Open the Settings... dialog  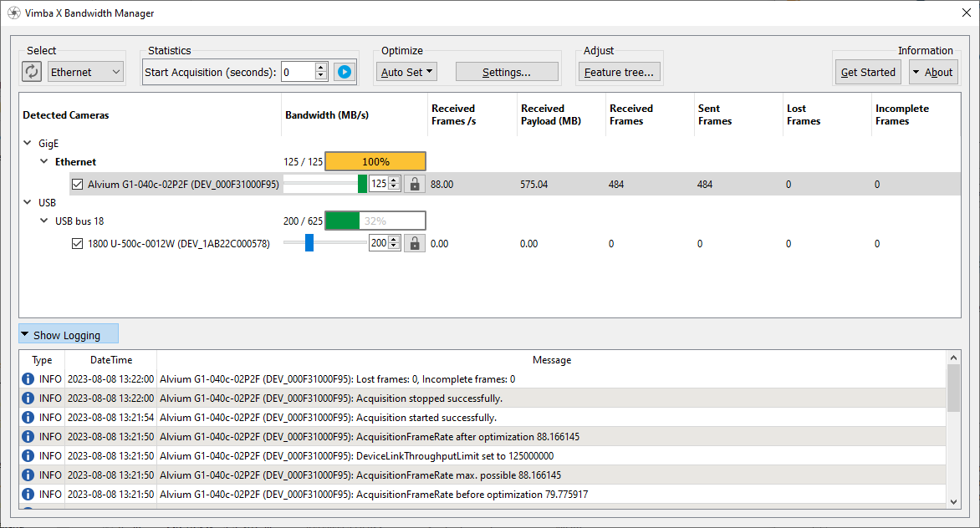506,73
